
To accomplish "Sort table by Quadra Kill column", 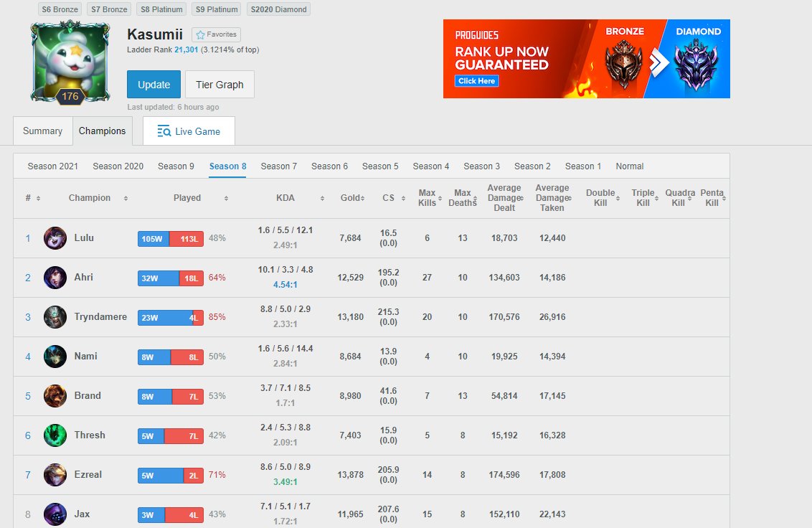I will point(680,198).
